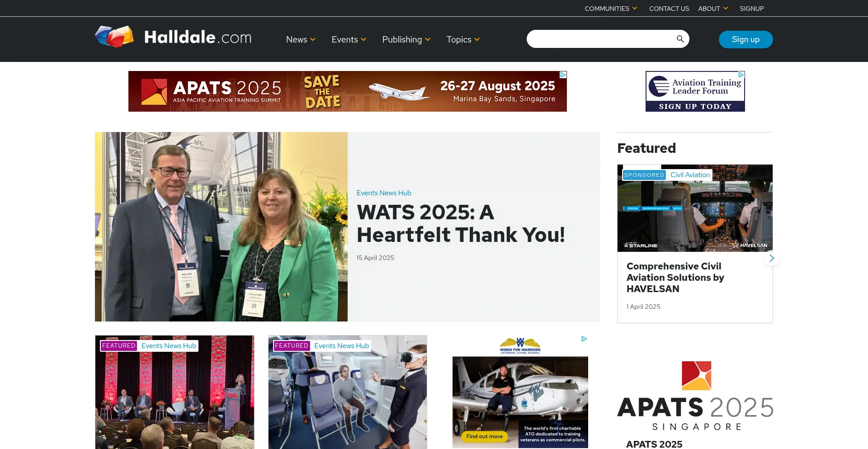Click the search magnifying glass icon

coord(680,39)
